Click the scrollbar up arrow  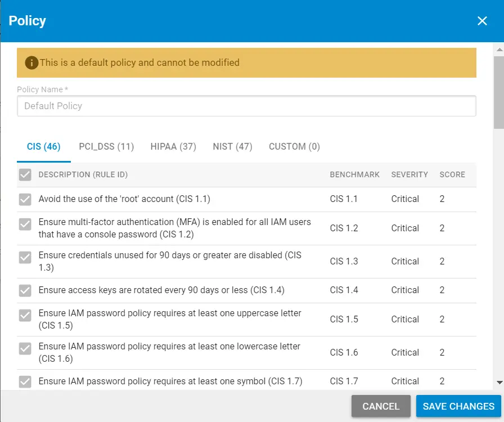[499, 50]
